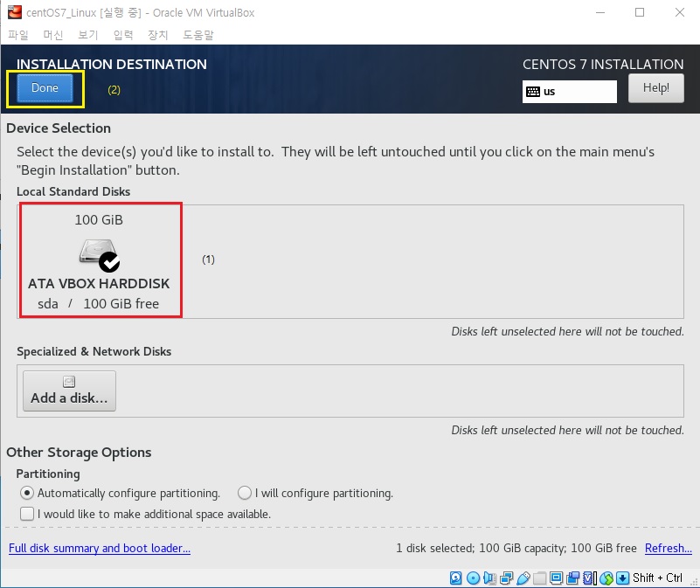Image resolution: width=700 pixels, height=588 pixels.
Task: Click the display status icon
Action: (557, 578)
